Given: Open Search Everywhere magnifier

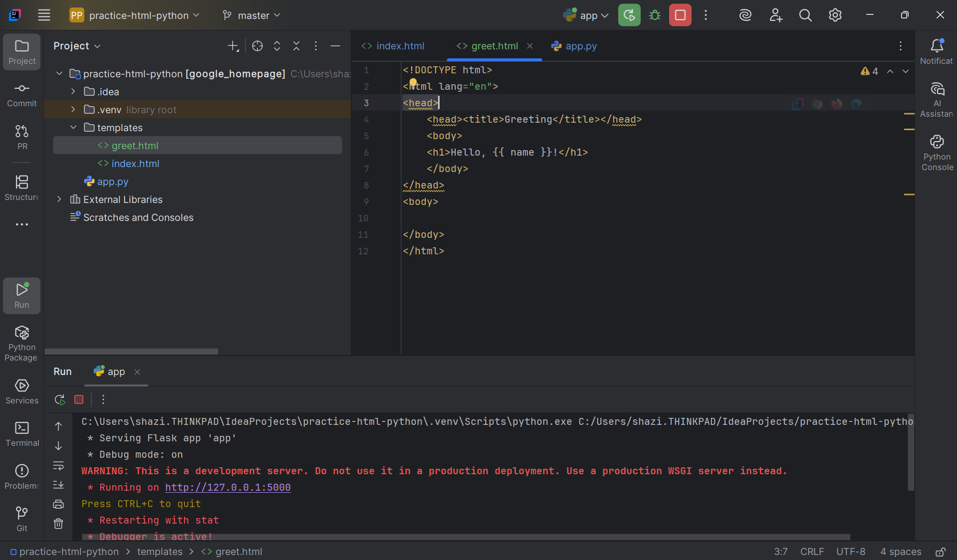Looking at the screenshot, I should [x=805, y=15].
